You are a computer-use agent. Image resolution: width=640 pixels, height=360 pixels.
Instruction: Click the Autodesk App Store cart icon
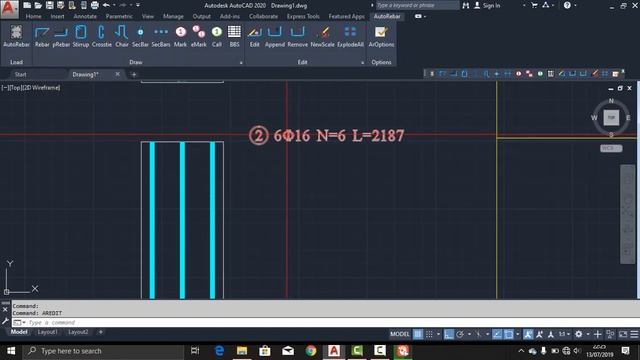534,5
